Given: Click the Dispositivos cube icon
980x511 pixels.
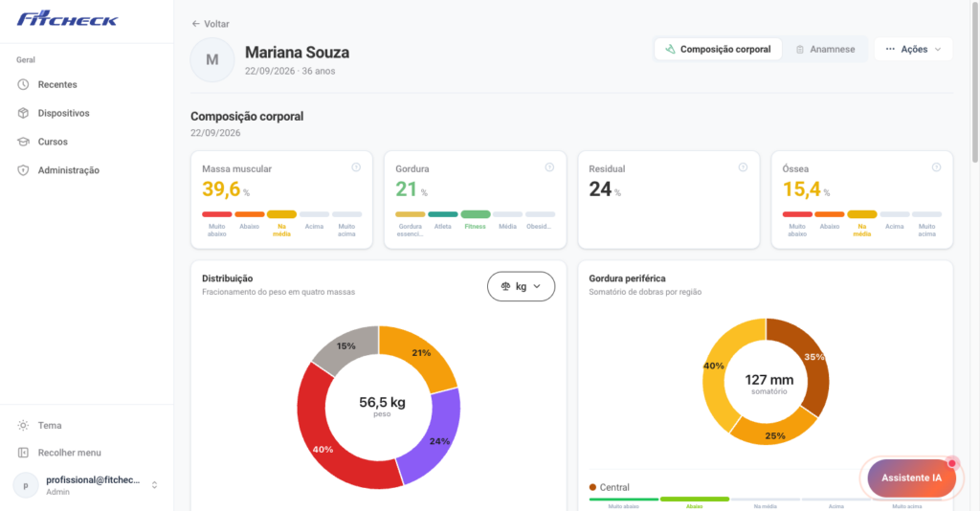Looking at the screenshot, I should (x=23, y=113).
